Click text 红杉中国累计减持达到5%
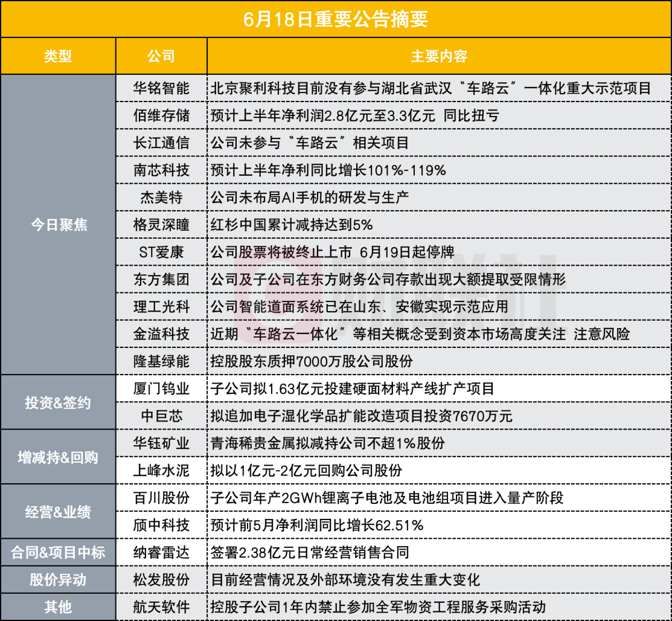This screenshot has width=672, height=621. point(292,225)
